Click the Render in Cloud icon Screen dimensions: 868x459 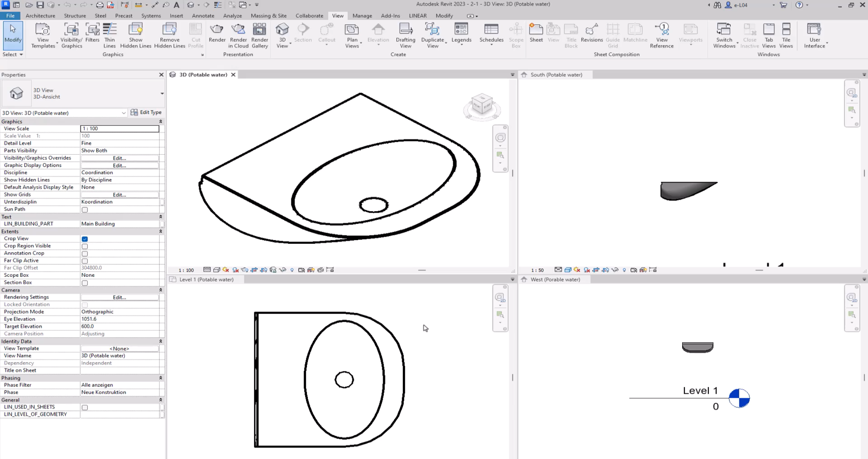(238, 34)
